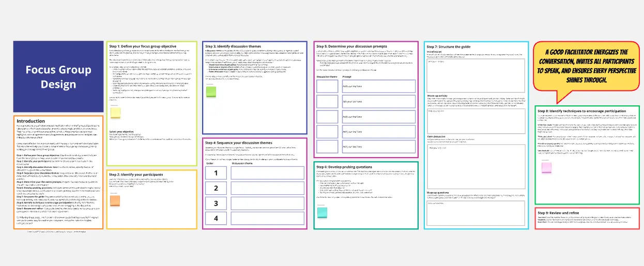Image resolution: width=644 pixels, height=266 pixels.
Task: Click the first discussion theme box in Step 5
Action: (x=327, y=86)
